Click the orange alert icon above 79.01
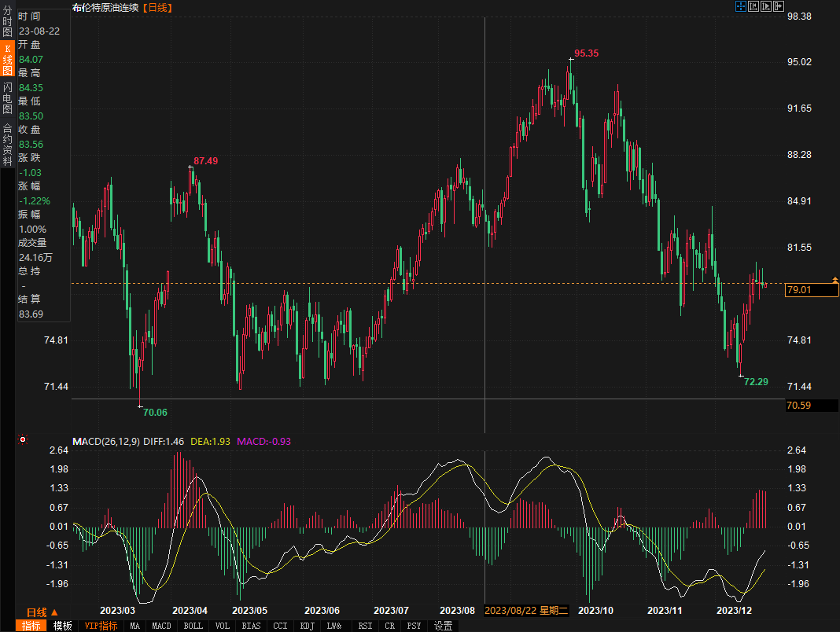This screenshot has width=840, height=632. (x=834, y=280)
